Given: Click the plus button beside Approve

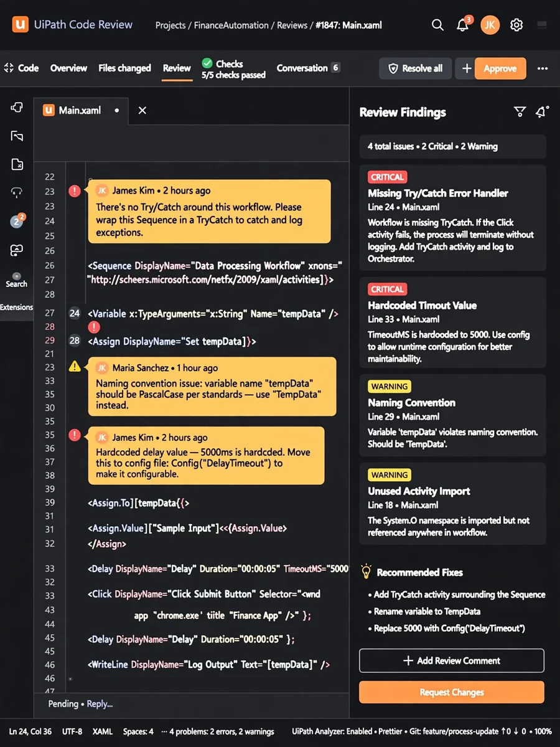Looking at the screenshot, I should 466,68.
